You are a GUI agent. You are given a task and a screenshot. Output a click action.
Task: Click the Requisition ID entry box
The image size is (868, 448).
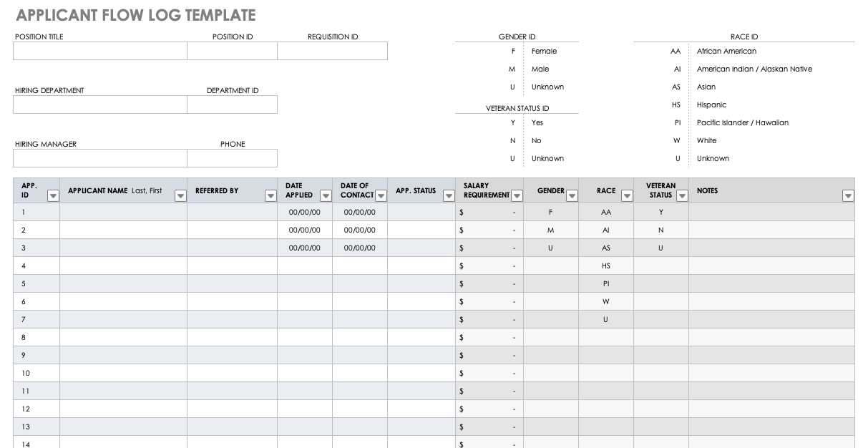tap(332, 51)
